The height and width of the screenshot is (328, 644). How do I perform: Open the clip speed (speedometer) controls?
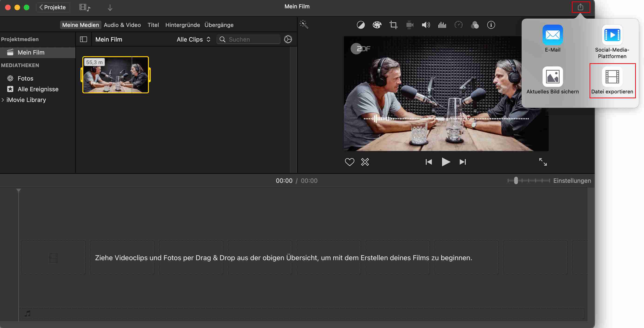coord(459,25)
